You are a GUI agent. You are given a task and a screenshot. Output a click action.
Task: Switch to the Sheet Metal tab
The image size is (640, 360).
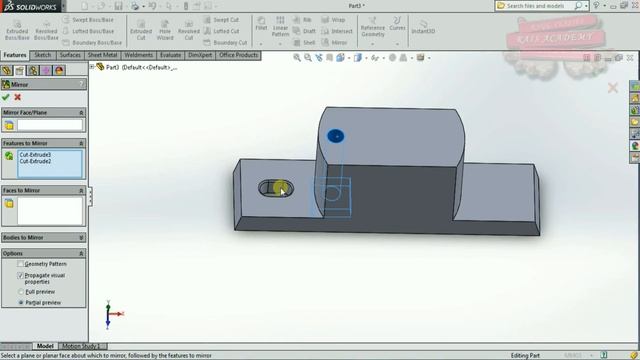[102, 55]
